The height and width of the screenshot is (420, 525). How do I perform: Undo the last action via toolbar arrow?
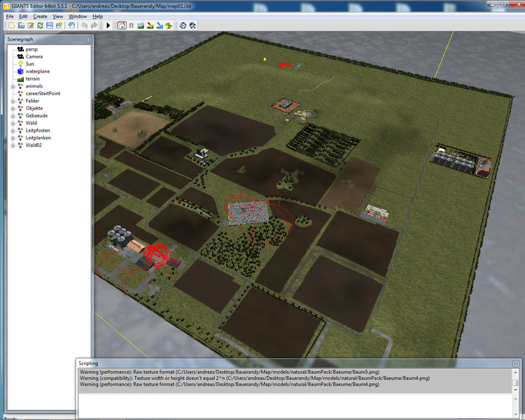point(84,25)
